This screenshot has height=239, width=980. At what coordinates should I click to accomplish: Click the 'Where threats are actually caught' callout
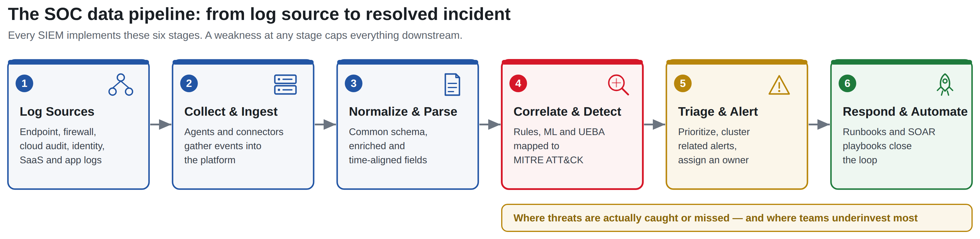(737, 218)
